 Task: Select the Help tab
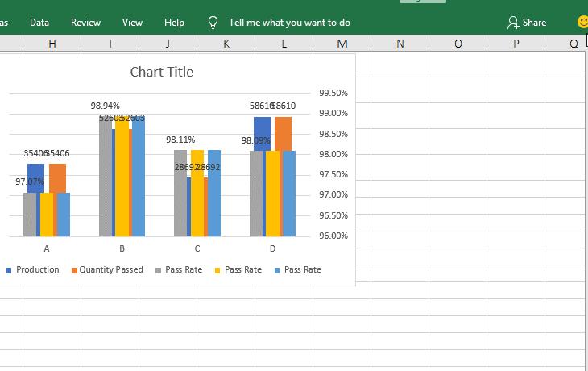[x=174, y=23]
